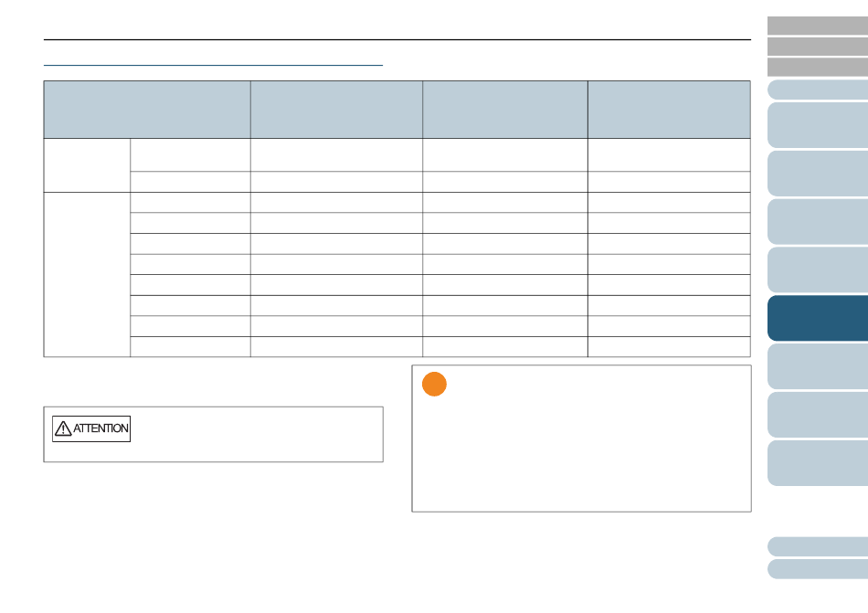Select the small light-blue tab under gray tabs
This screenshot has width=868, height=613.
coord(818,90)
